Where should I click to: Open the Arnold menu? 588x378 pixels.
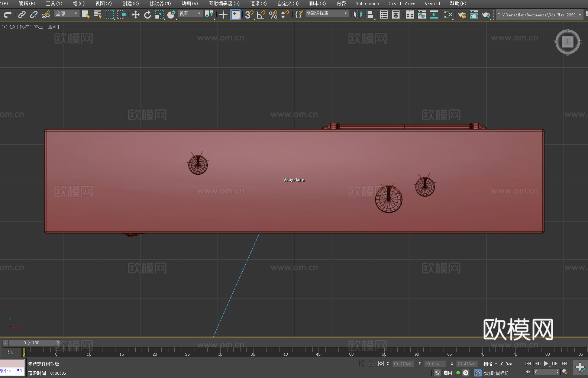(432, 3)
